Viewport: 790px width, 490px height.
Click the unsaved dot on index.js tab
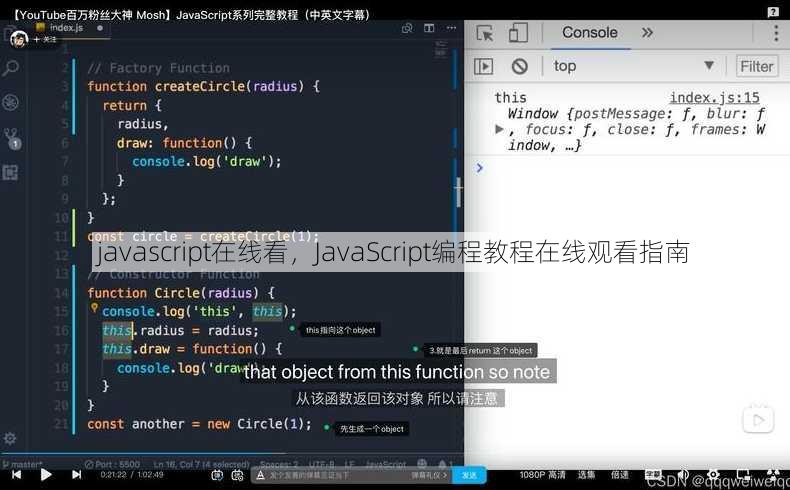pyautogui.click(x=100, y=28)
